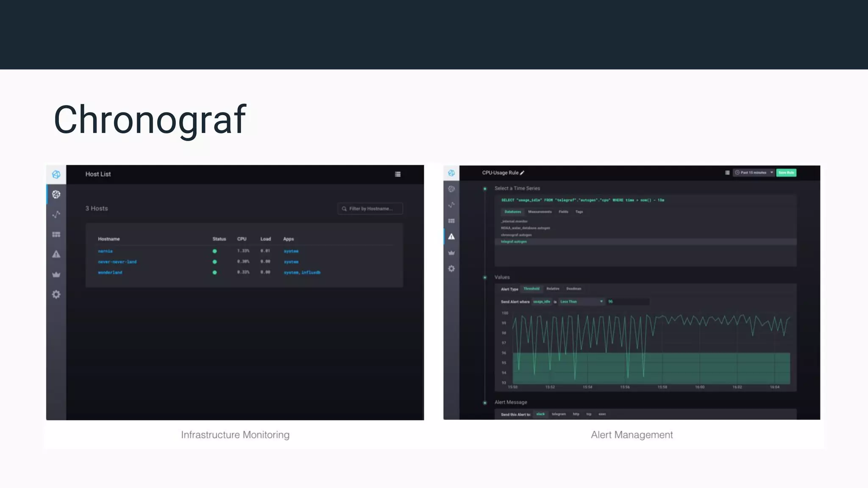The height and width of the screenshot is (488, 868).
Task: Open gear settings icon in alert rule sidebar
Action: (451, 269)
